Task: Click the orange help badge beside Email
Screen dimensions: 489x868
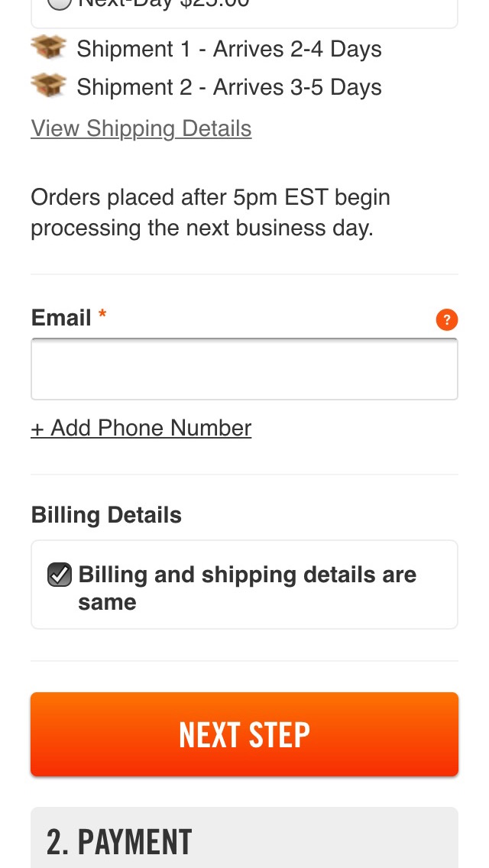Action: (x=446, y=319)
